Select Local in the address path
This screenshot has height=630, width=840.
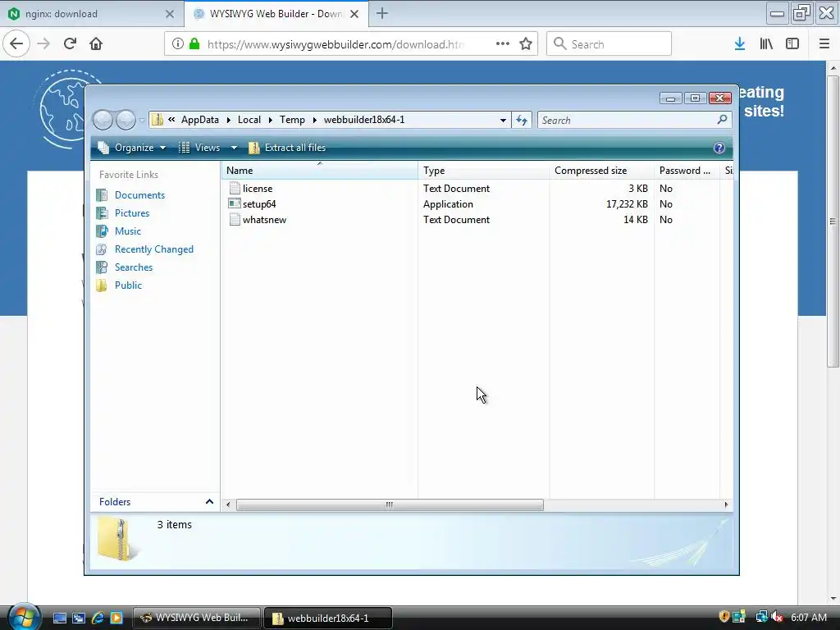249,120
